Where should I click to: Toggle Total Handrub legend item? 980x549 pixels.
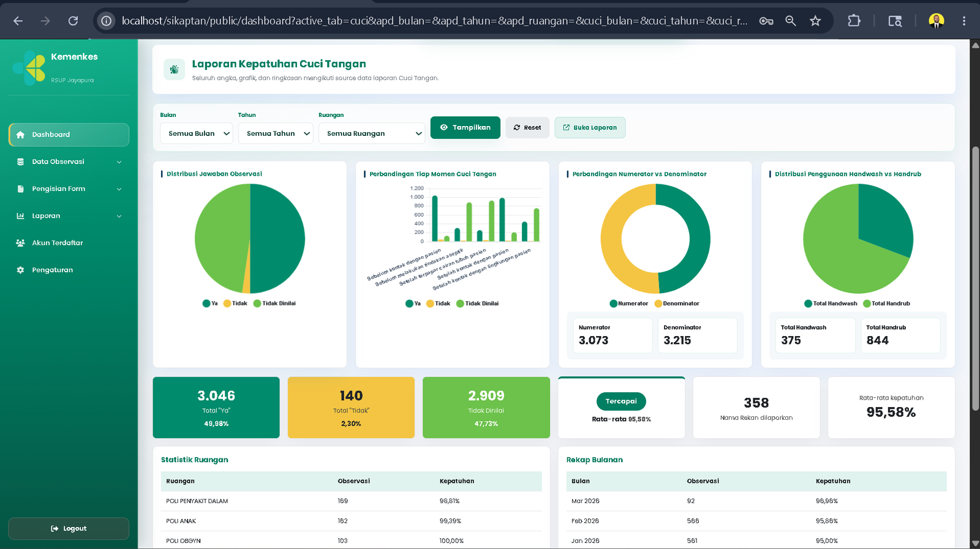tap(886, 304)
